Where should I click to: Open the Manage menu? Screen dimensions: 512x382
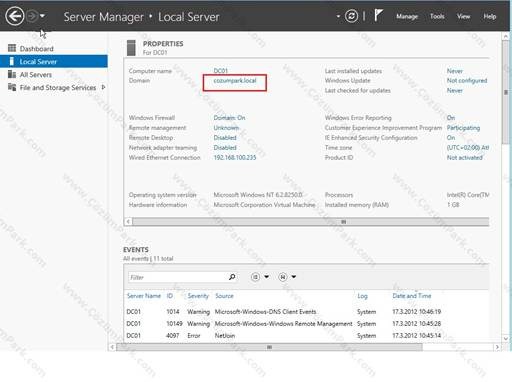407,16
